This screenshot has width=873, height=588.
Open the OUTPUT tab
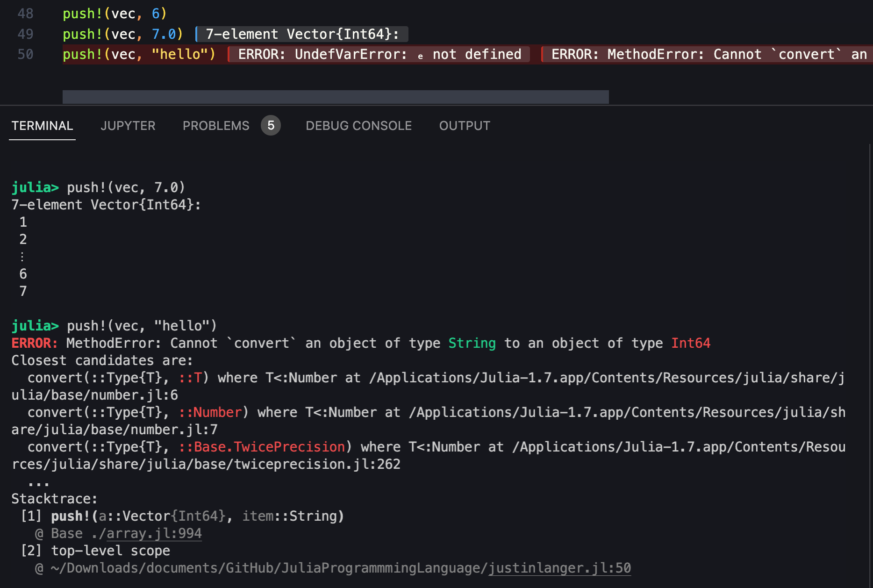465,126
